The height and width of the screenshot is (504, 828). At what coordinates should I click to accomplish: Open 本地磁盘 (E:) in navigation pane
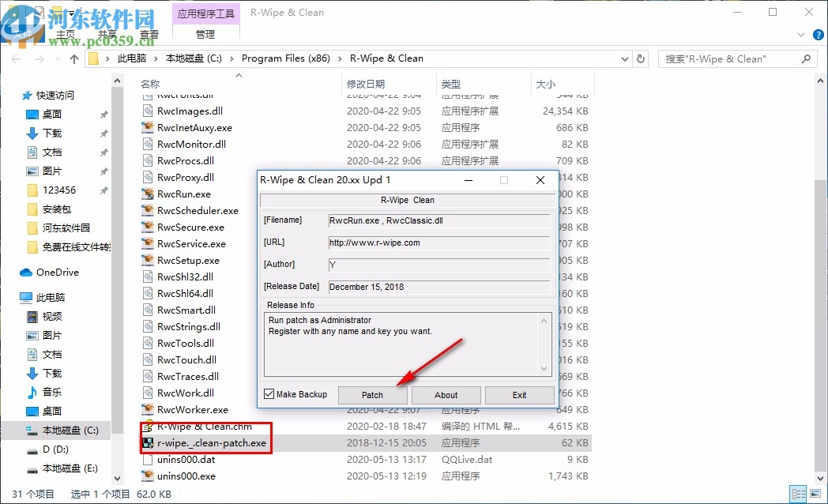(x=70, y=468)
